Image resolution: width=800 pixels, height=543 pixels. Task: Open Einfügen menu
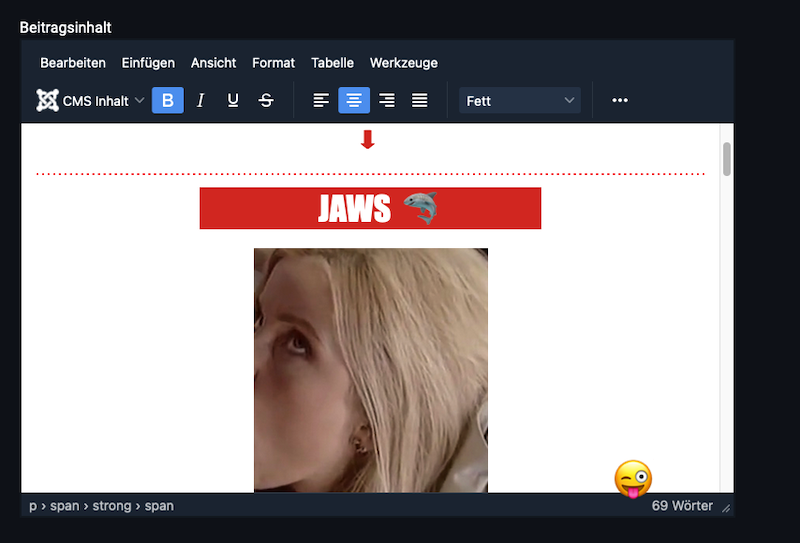148,63
